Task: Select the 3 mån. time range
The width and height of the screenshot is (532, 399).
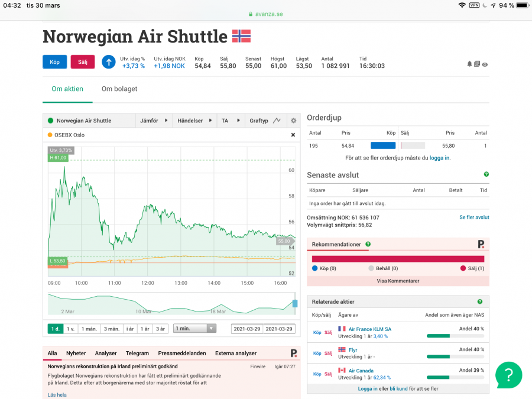Action: pos(111,329)
